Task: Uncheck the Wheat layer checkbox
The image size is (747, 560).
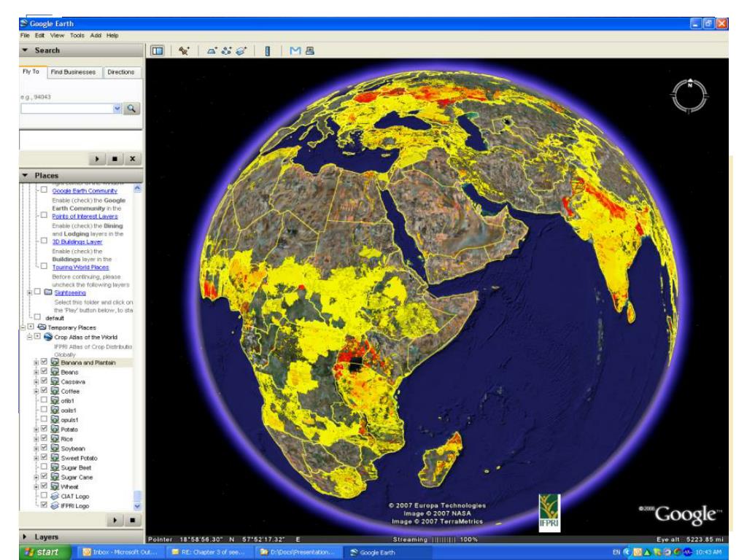Action: pyautogui.click(x=44, y=486)
